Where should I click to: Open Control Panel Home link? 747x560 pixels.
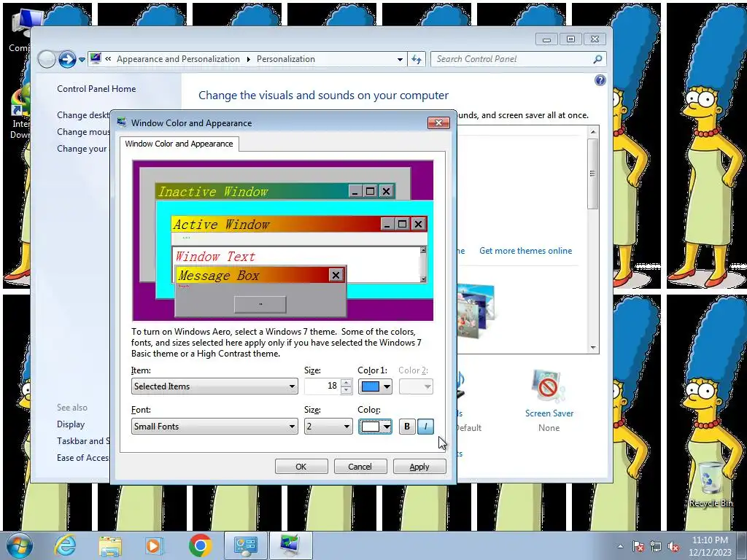[x=96, y=88]
